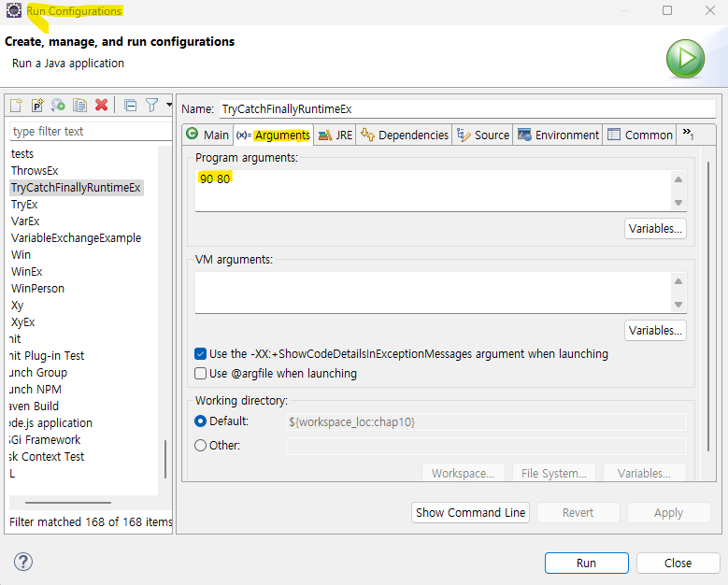This screenshot has width=728, height=585.
Task: Click Show Command Line button
Action: pos(470,512)
